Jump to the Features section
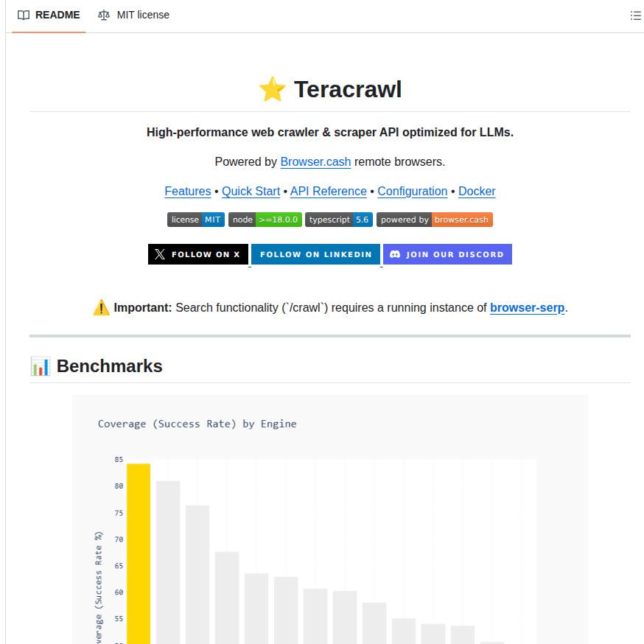 [x=187, y=191]
